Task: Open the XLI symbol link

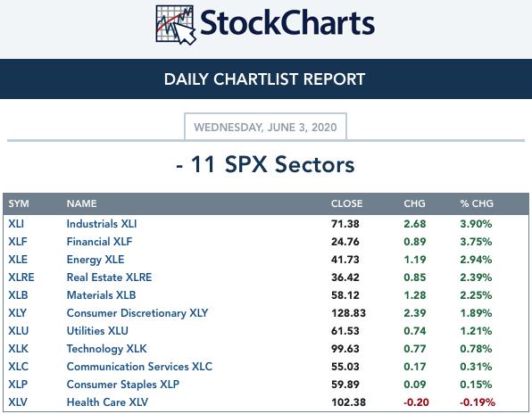Action: [x=16, y=224]
